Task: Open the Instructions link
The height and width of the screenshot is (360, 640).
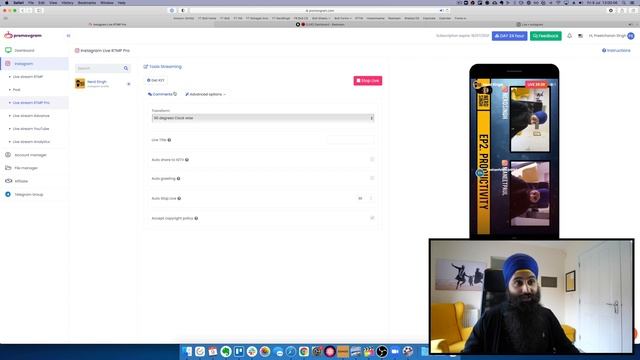Action: pyautogui.click(x=616, y=51)
